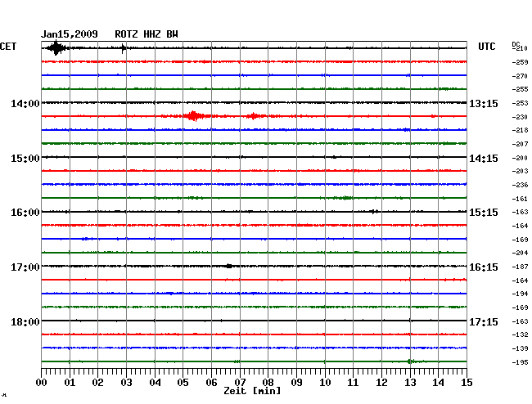532x404 pixels.
Task: Click the 06 minute axis tick label
Action: coord(211,382)
